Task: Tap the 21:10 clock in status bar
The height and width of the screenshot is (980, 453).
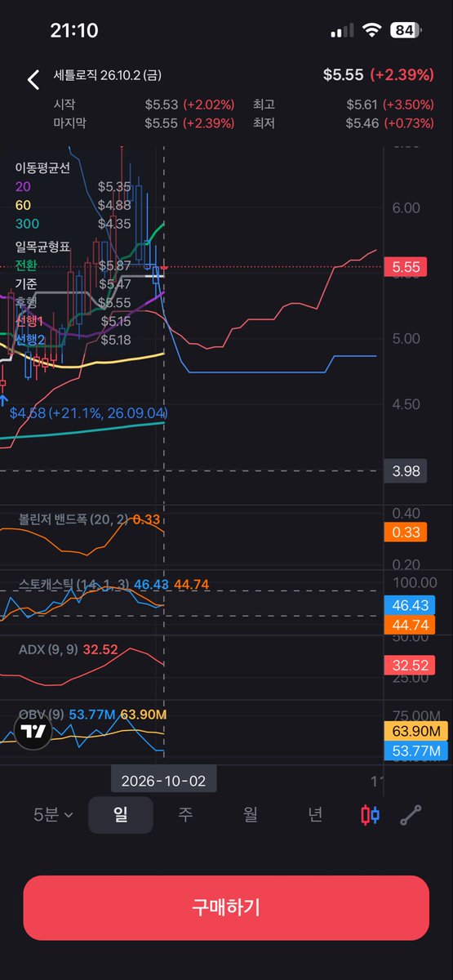Action: (73, 30)
